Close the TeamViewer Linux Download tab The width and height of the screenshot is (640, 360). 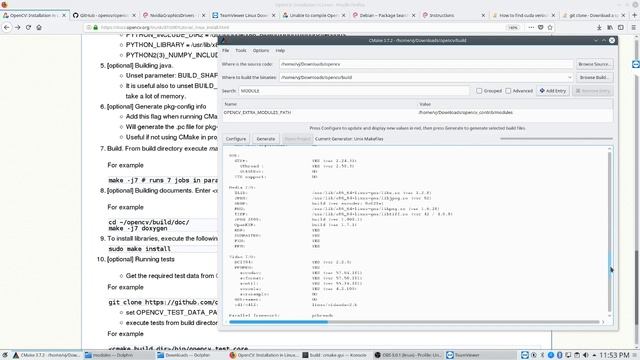pyautogui.click(x=273, y=15)
